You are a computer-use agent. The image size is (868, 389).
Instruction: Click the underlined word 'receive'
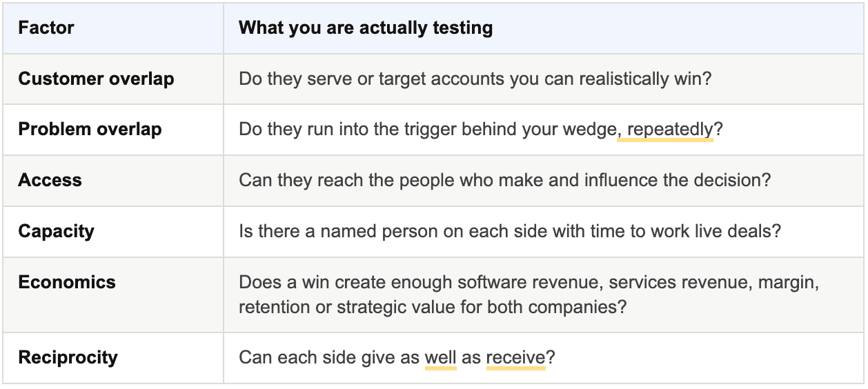[x=515, y=357]
